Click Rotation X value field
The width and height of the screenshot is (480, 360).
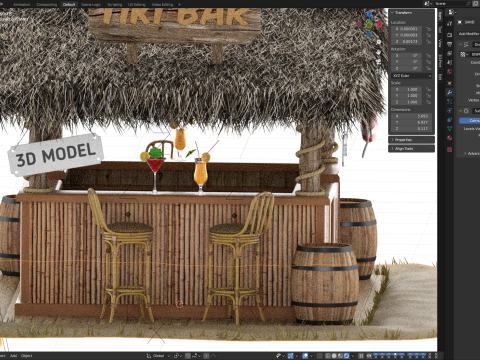(x=407, y=56)
